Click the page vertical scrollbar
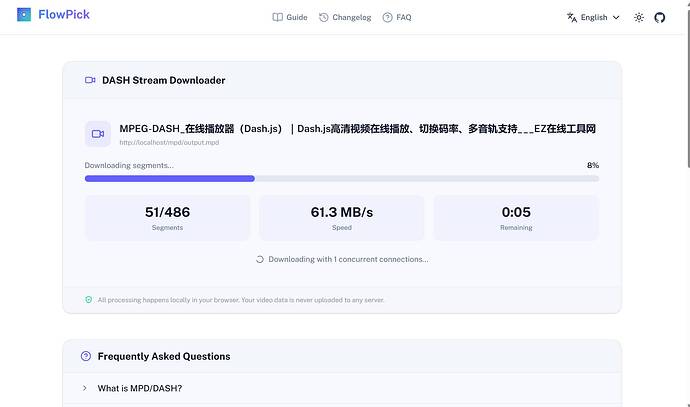Viewport: 690px width, 407px height. pyautogui.click(x=687, y=203)
